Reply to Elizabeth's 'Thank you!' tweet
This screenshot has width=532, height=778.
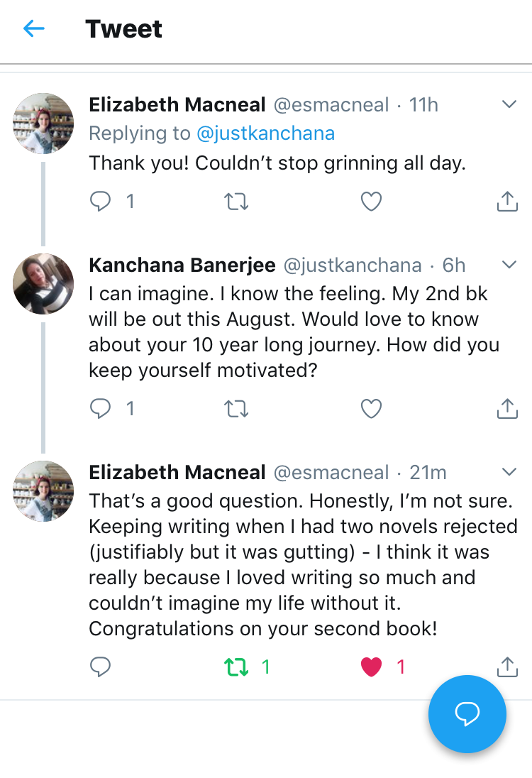[101, 202]
